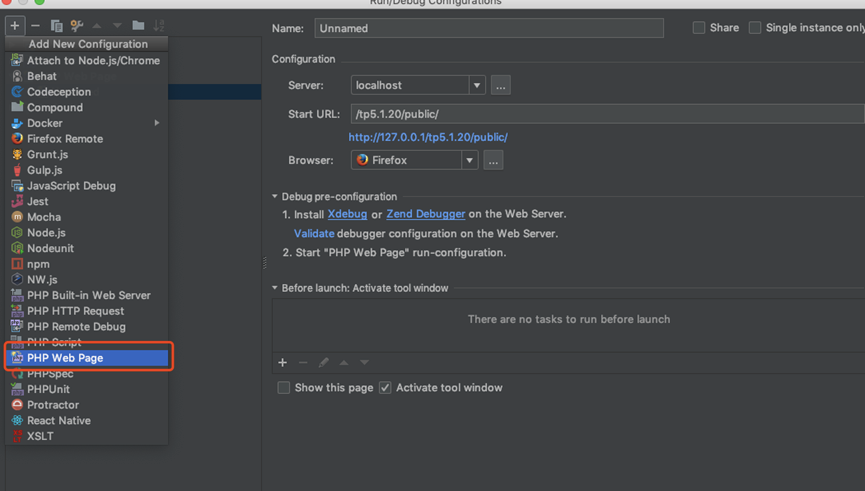Select Codeception configuration type
This screenshot has height=491, width=865.
click(x=87, y=92)
